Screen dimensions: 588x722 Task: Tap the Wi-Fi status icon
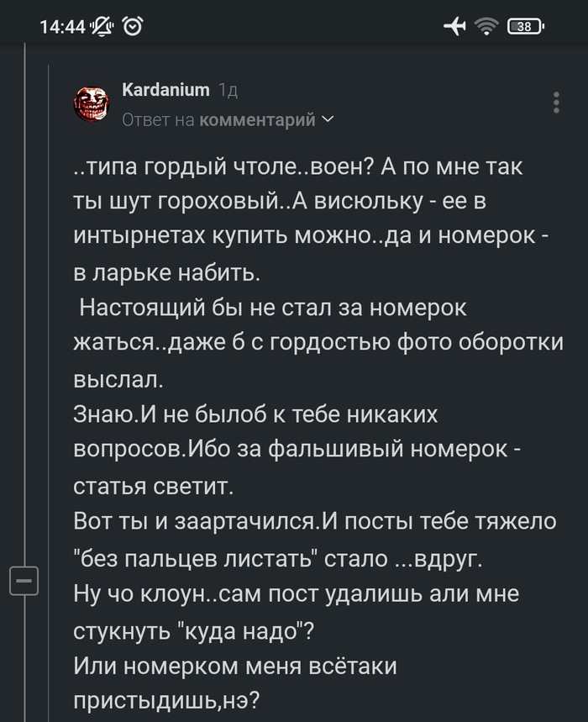tap(486, 27)
